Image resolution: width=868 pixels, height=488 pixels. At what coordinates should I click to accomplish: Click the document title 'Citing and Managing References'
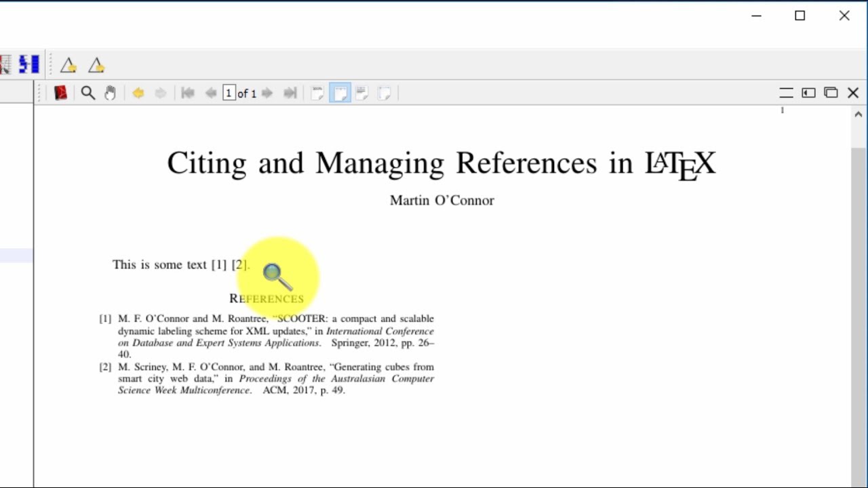[382, 163]
